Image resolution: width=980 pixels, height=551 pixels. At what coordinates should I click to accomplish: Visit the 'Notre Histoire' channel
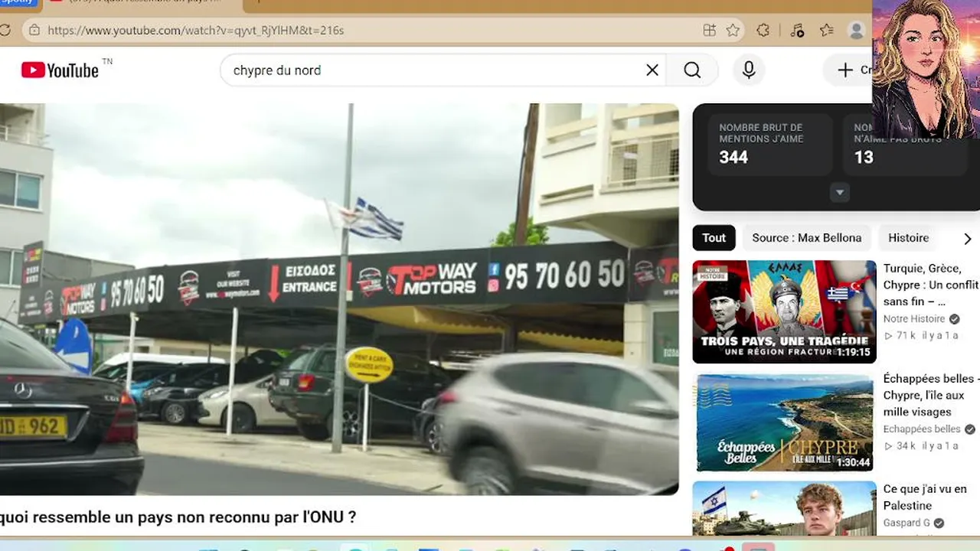[x=914, y=319]
